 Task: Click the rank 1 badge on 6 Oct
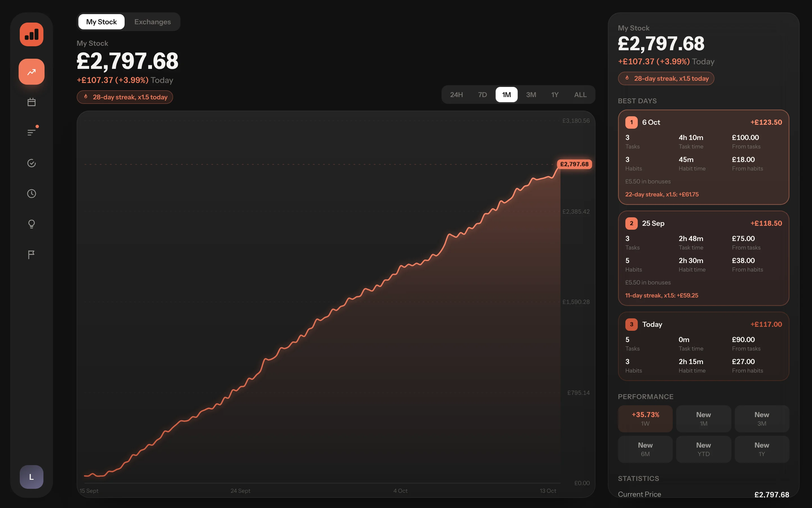pyautogui.click(x=631, y=122)
